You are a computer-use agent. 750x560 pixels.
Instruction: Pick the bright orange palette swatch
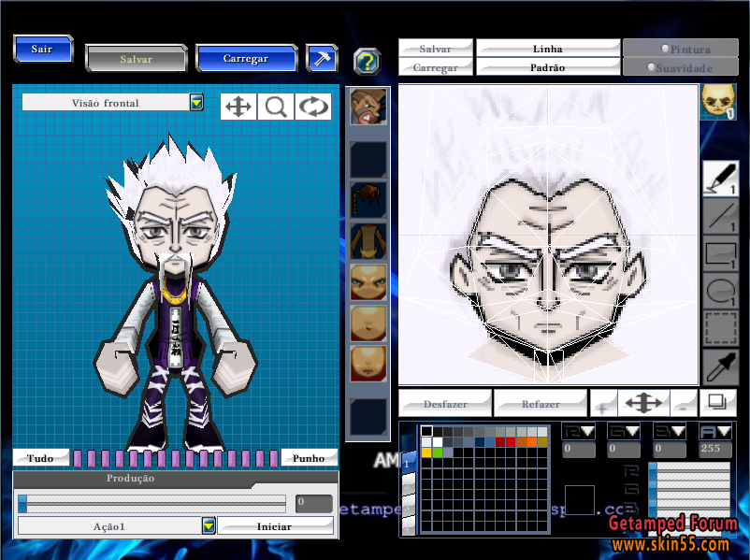[x=531, y=442]
